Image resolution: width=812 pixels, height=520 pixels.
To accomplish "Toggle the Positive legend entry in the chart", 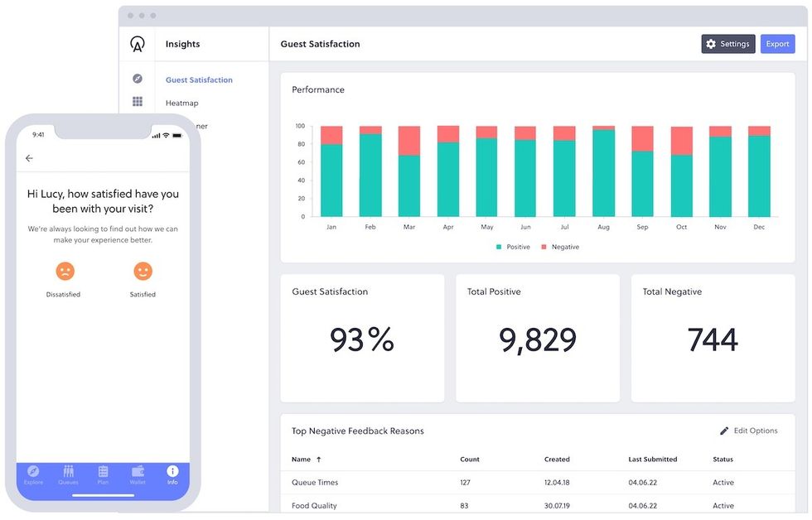I will [x=513, y=247].
